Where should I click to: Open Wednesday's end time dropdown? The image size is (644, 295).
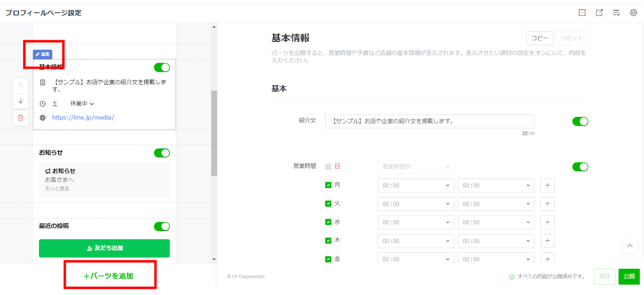pos(496,222)
